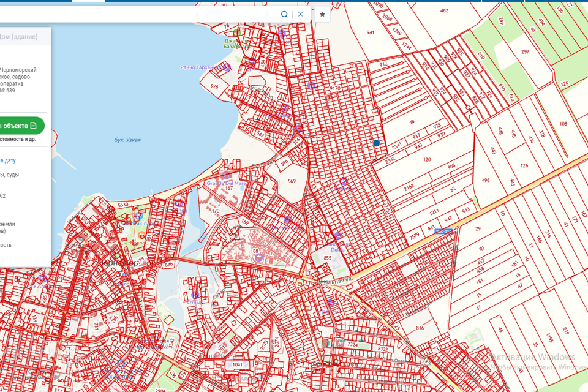Screen dimensions: 588x392
Task: Click the blue road number shield on highway
Action: (x=444, y=232)
